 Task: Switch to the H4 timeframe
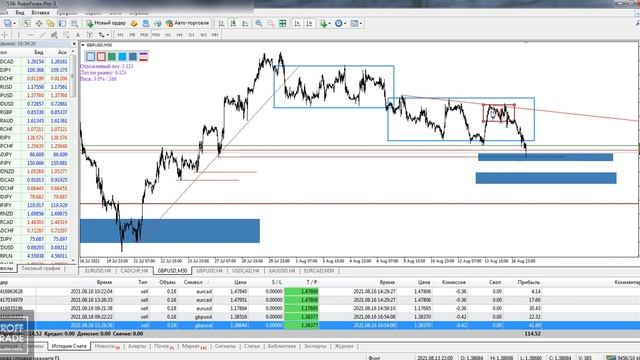pos(179,35)
